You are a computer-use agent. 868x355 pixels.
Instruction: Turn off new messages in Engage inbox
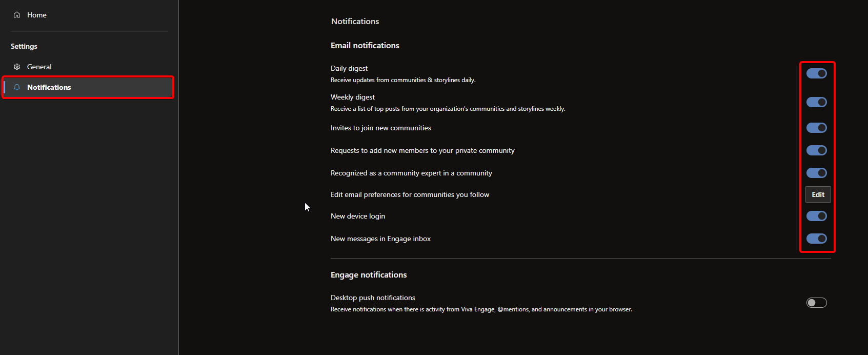click(816, 239)
